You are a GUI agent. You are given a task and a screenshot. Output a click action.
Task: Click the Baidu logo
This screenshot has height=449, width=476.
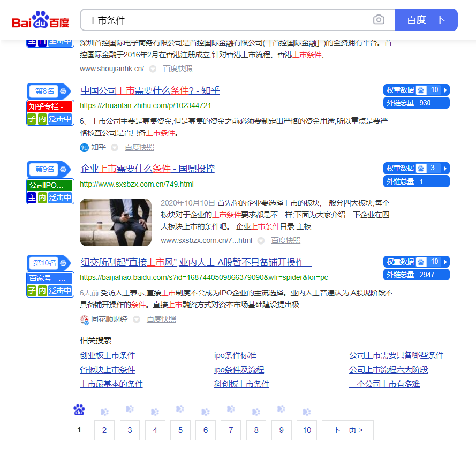coord(41,20)
